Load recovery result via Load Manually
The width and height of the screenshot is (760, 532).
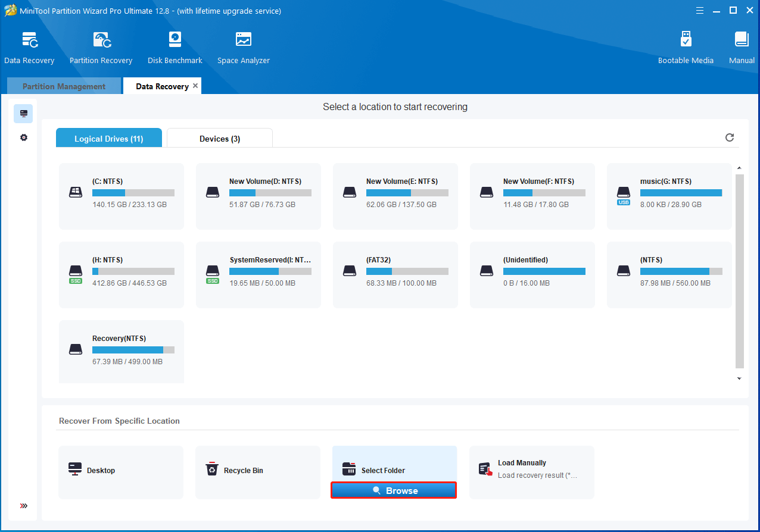coord(532,472)
